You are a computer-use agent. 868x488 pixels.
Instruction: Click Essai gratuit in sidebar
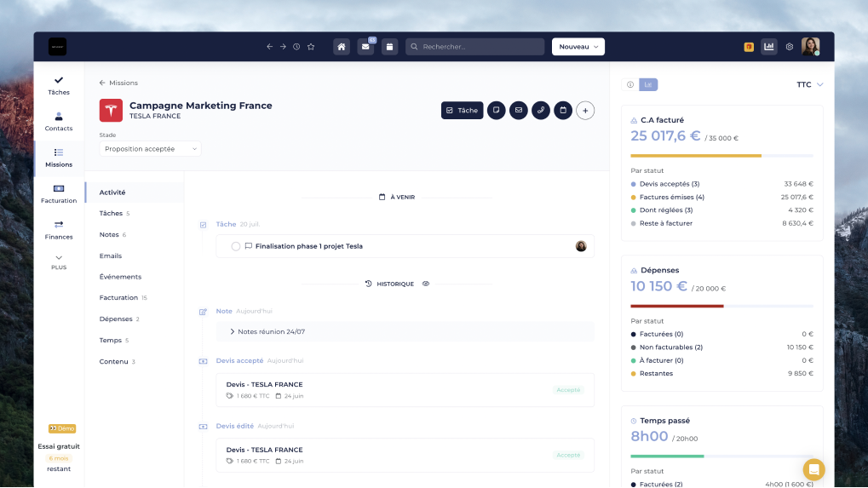pyautogui.click(x=59, y=446)
